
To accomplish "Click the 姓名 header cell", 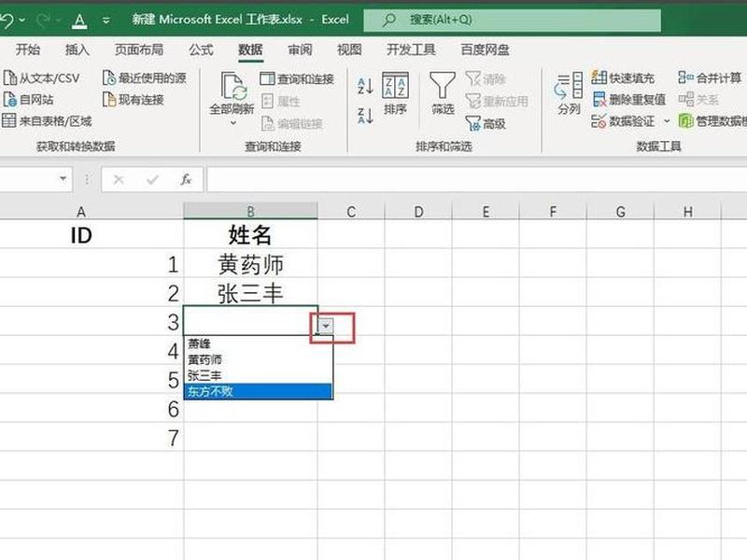I will [250, 234].
